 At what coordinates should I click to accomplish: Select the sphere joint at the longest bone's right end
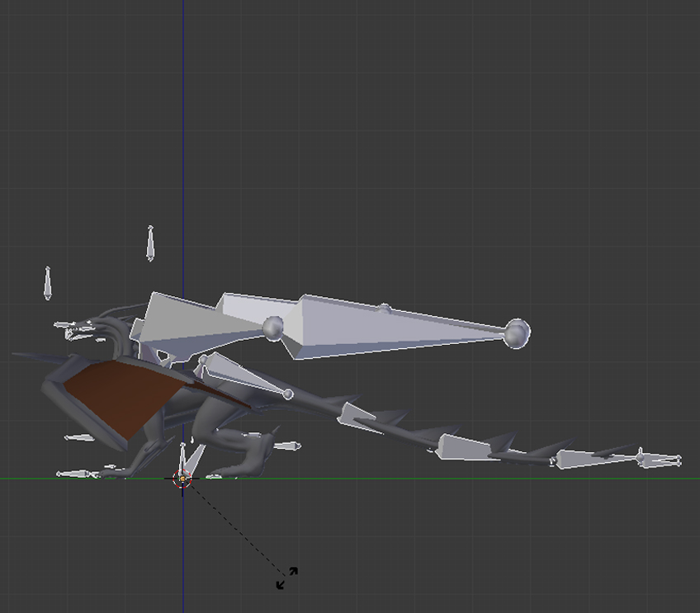pos(517,332)
